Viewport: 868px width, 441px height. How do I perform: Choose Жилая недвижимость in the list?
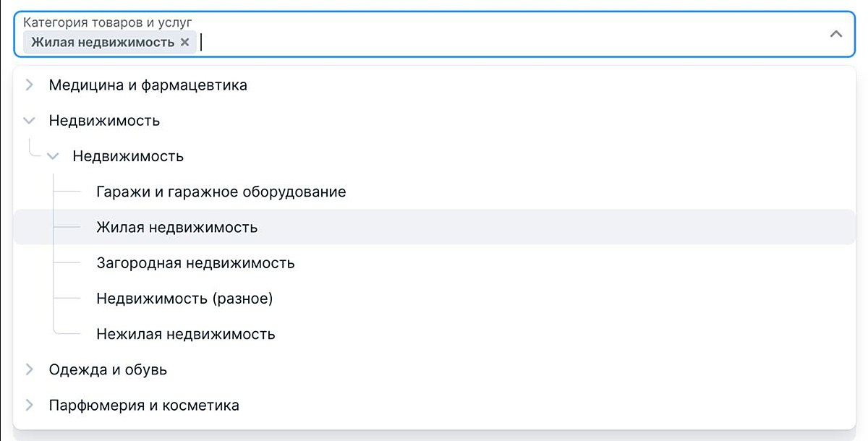(176, 227)
